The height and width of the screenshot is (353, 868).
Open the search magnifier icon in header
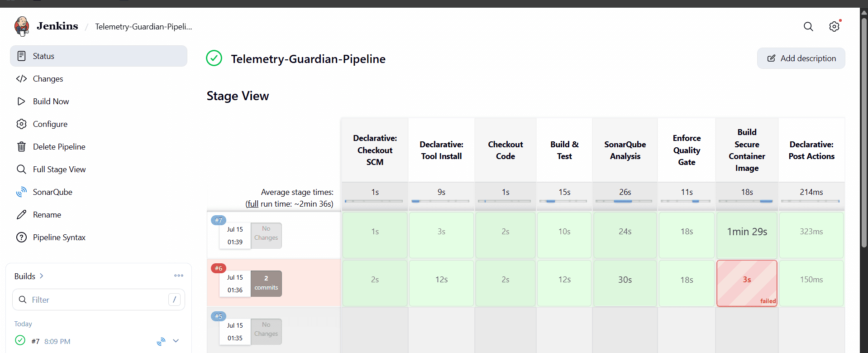808,27
